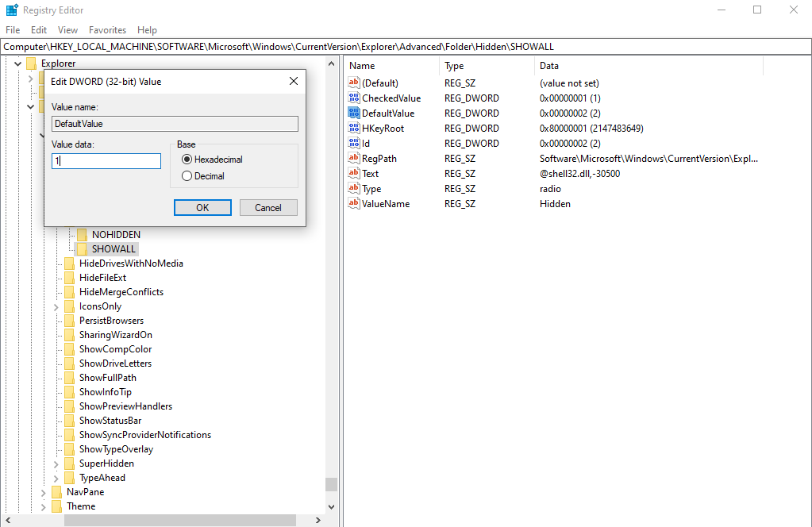Image resolution: width=812 pixels, height=527 pixels.
Task: Open the View menu
Action: 67,29
